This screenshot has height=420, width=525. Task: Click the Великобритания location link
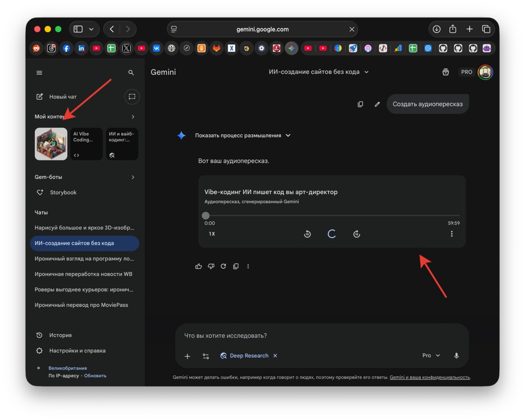tap(67, 368)
